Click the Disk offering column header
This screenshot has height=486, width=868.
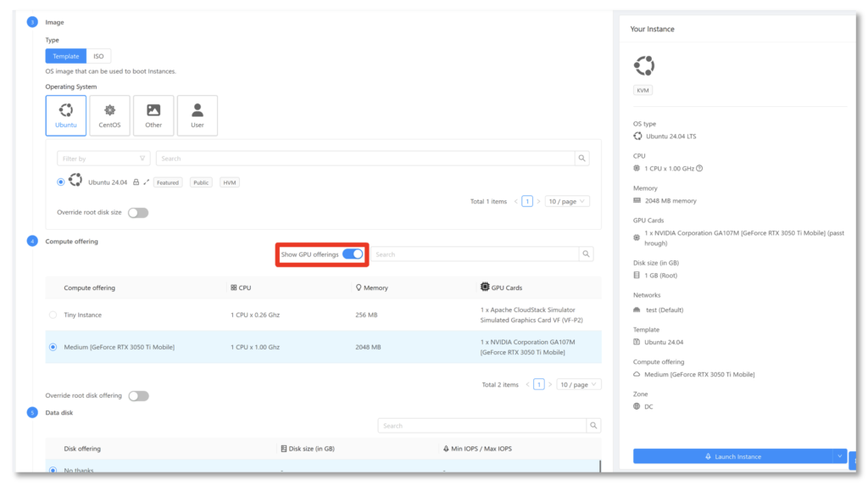coord(82,449)
